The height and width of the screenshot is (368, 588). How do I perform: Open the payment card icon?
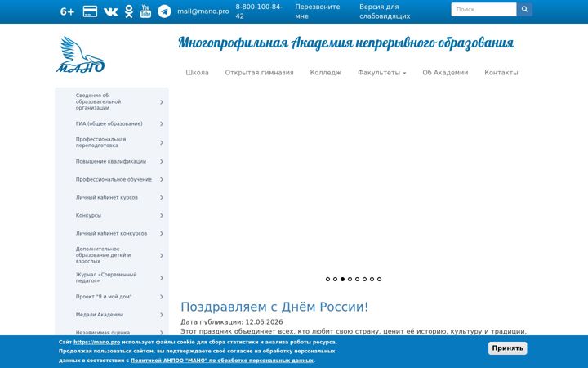tap(90, 11)
